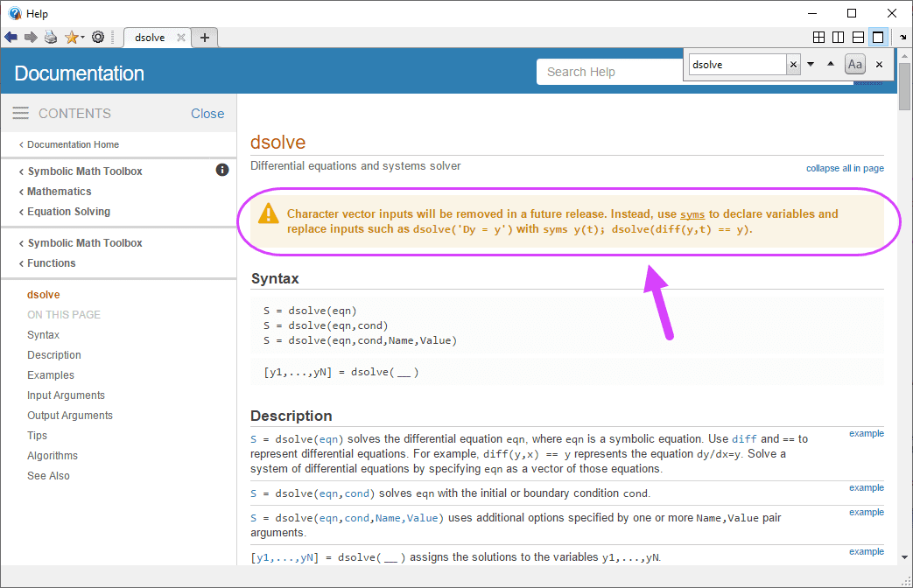Screen dimensions: 913x588
Task: Go to Documentation Home
Action: click(73, 144)
